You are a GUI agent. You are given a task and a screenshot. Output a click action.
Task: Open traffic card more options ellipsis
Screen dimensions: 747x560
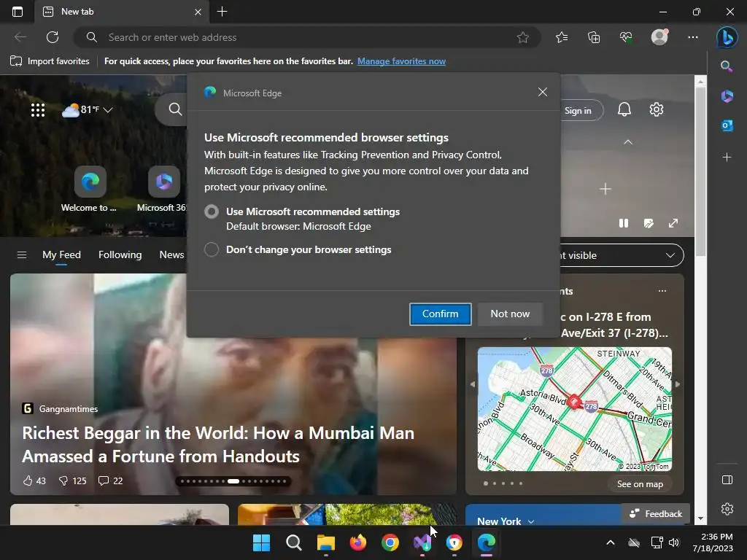[x=662, y=291]
